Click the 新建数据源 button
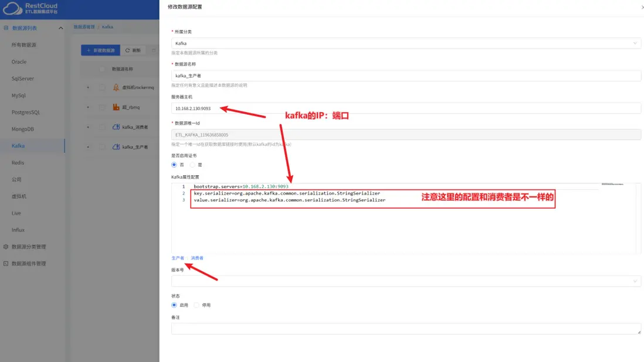 101,50
